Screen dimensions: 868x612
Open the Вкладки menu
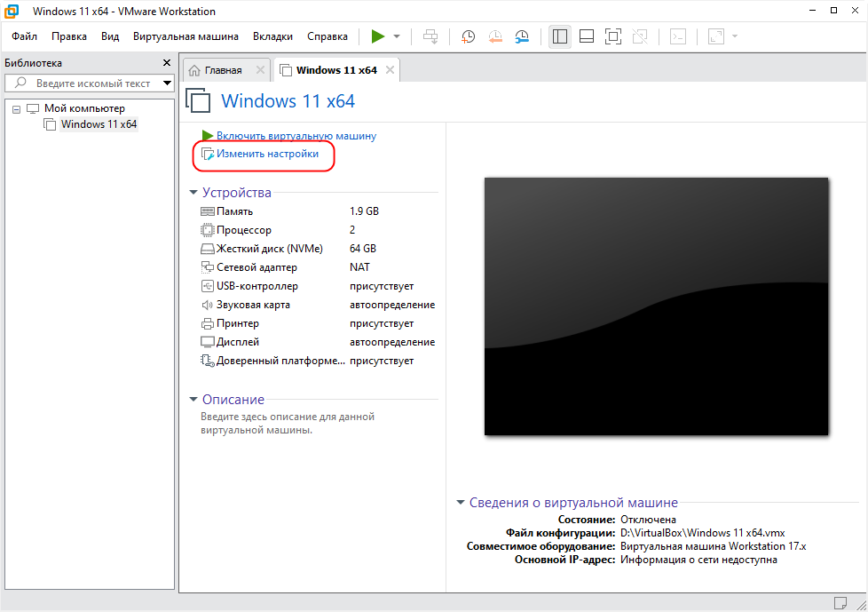tap(272, 36)
